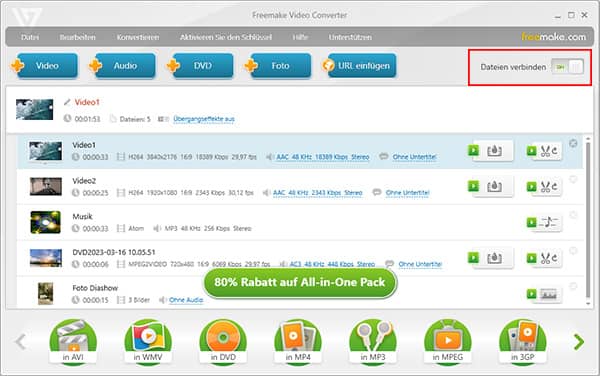Open the Foto Diashow Ohne Audio dropdown
This screenshot has height=376, width=600.
[186, 300]
